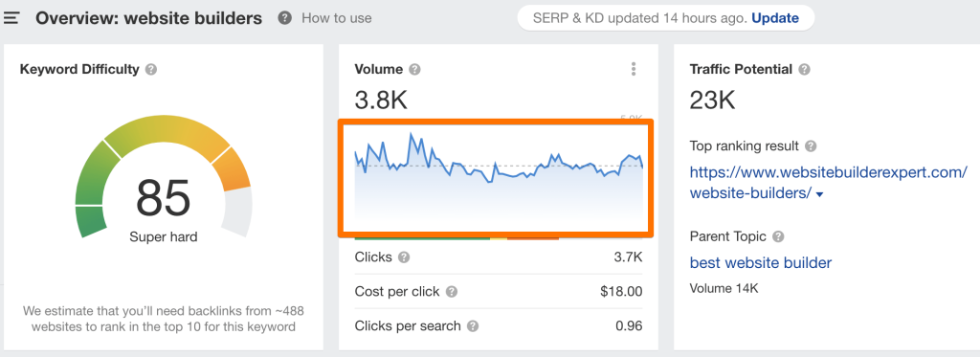Click help icon beside How to use
The width and height of the screenshot is (980, 357).
[285, 18]
